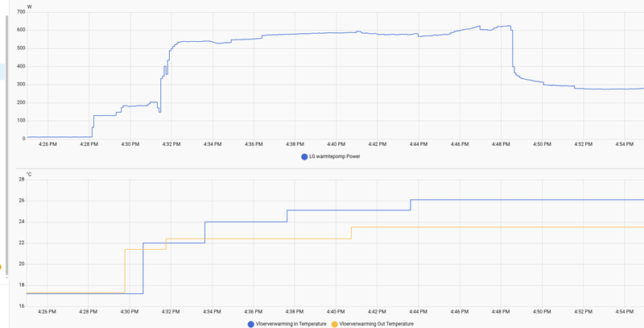Toggle the LG warmtepomp Power legend entry
Screen dimensions: 644x328
click(331, 156)
